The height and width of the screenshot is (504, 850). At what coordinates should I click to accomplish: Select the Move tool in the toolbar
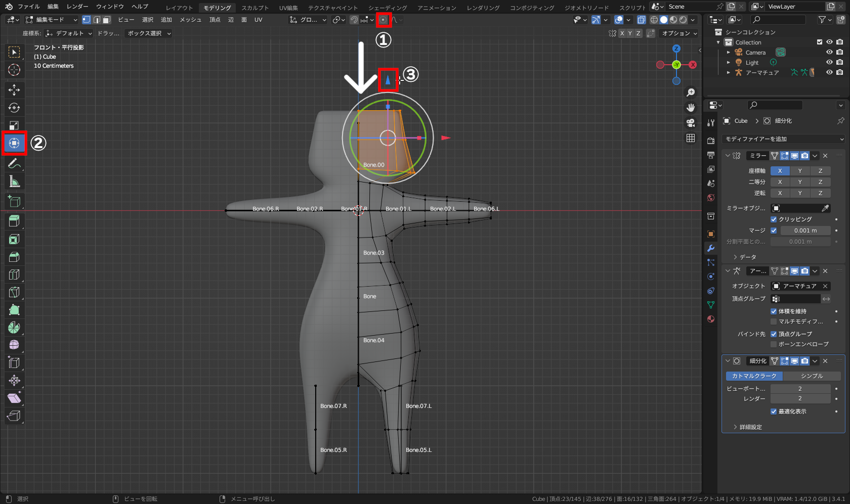coord(15,90)
